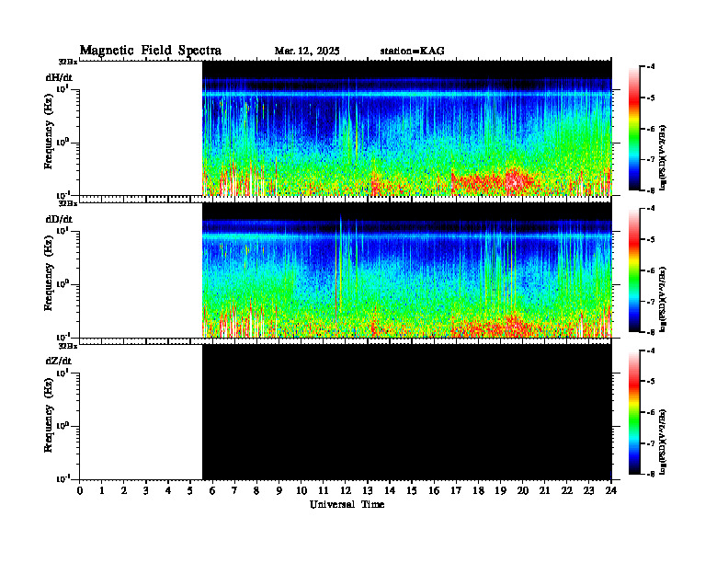The height and width of the screenshot is (563, 728).
Task: Click the dZ/dt color bar's log PSD unit label
Action: tap(663, 442)
